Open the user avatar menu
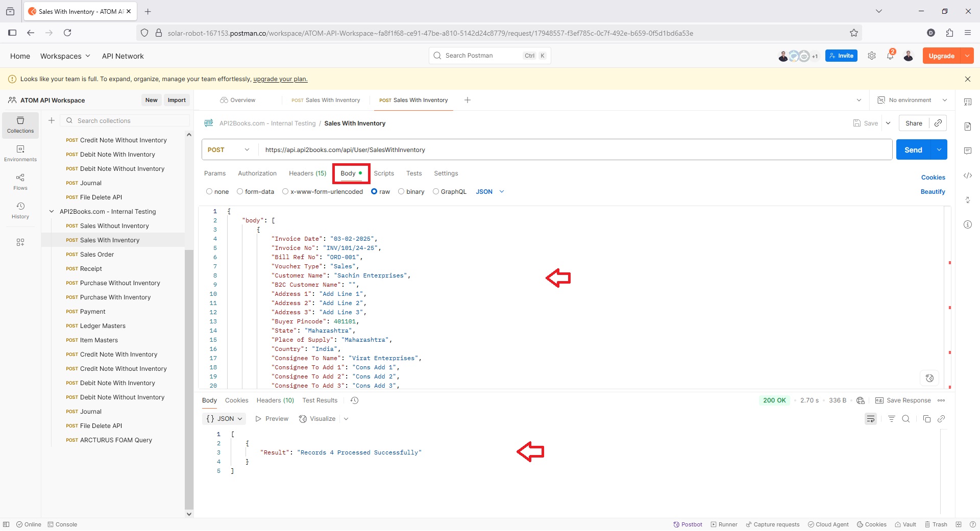This screenshot has width=980, height=531. click(909, 56)
